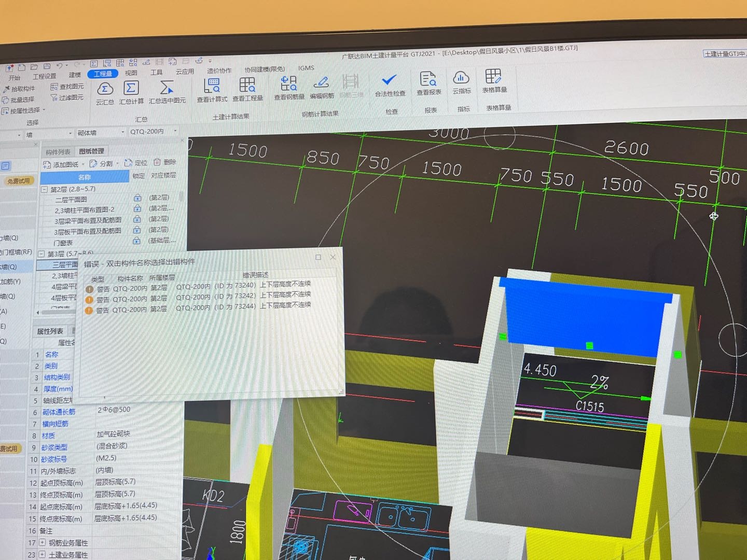This screenshot has width=747, height=560.
Task: Click 砂浆标号 value (M2.5)
Action: coord(106,458)
